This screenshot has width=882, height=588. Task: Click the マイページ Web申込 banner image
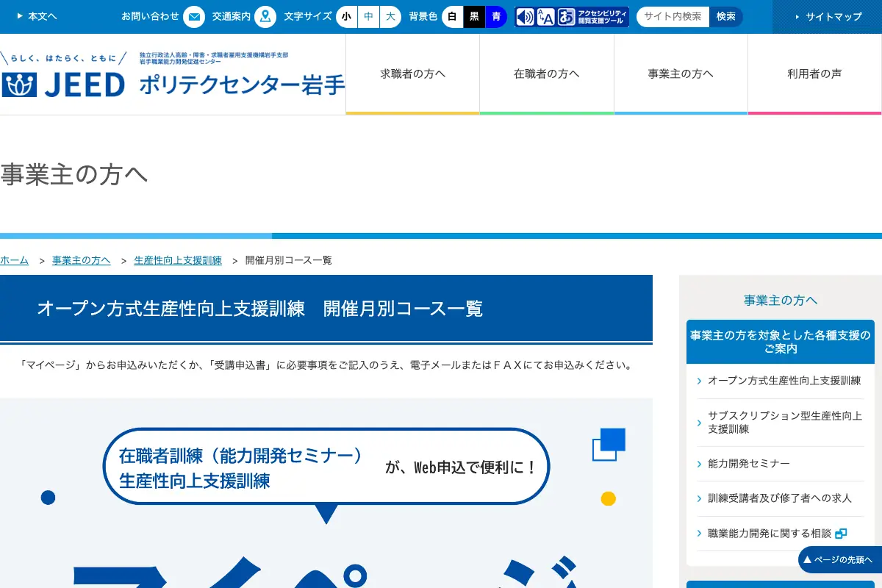(x=326, y=493)
